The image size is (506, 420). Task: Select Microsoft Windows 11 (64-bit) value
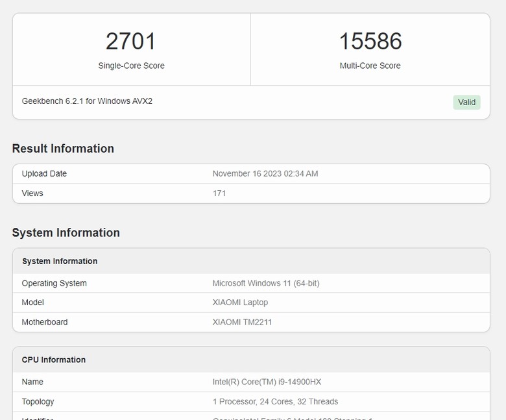click(266, 283)
